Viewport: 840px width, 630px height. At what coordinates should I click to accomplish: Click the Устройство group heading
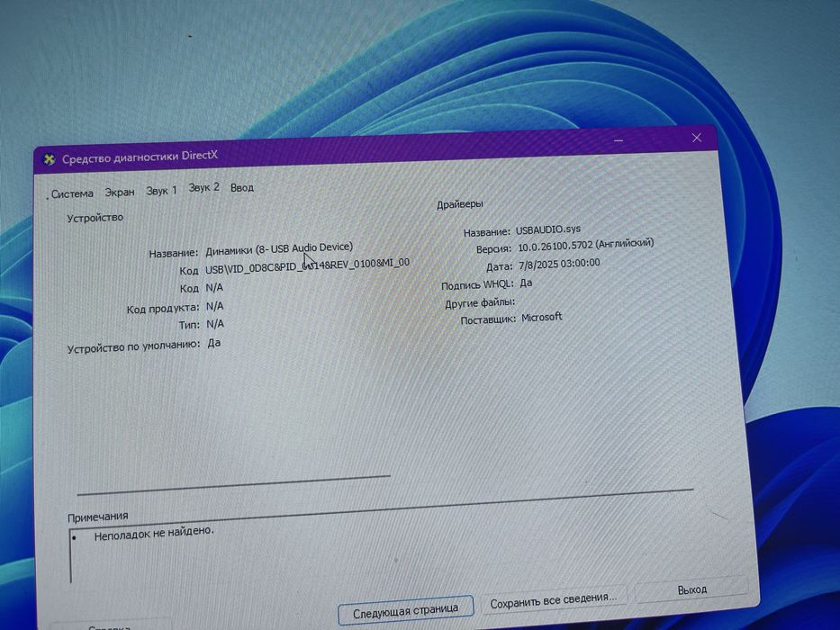(95, 218)
